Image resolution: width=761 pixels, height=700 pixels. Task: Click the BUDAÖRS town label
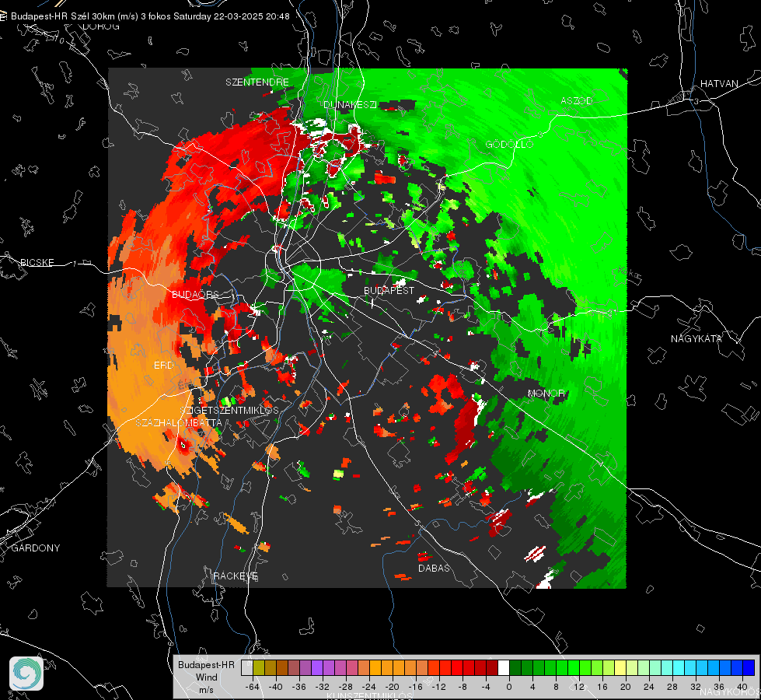point(195,294)
